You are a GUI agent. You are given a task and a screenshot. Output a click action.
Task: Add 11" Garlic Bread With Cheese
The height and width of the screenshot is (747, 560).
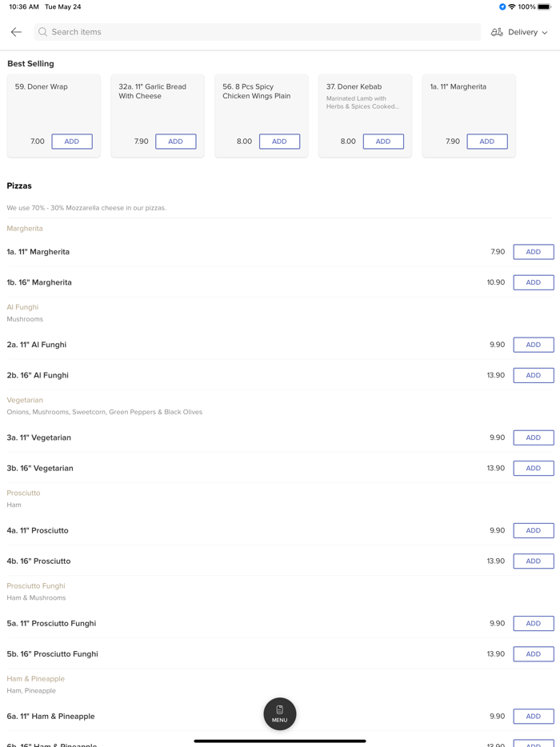(175, 142)
